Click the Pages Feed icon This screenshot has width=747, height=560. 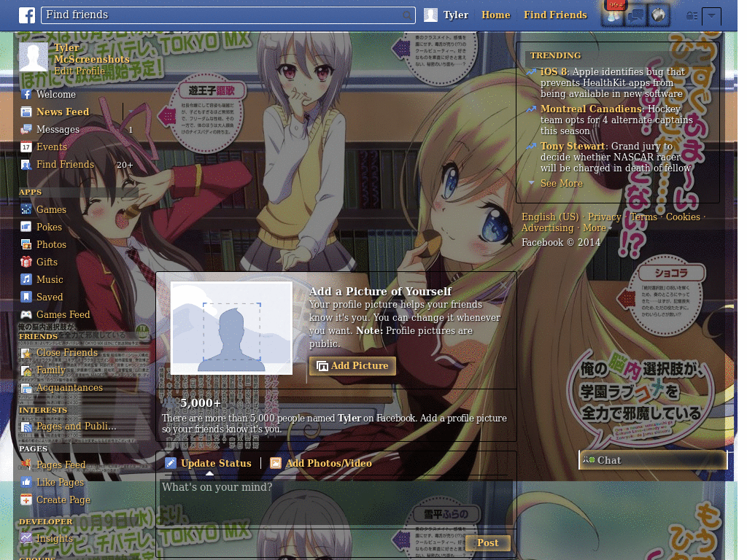coord(26,464)
